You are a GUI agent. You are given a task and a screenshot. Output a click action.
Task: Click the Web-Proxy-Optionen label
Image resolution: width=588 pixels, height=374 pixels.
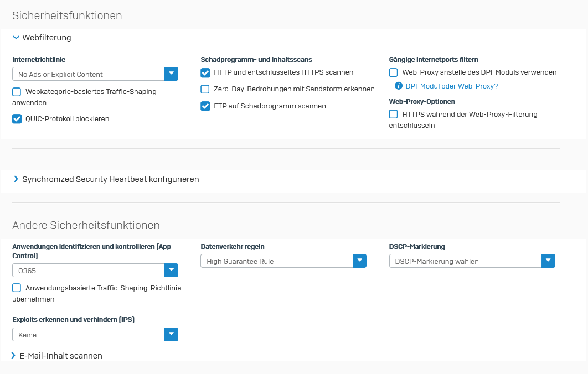click(x=422, y=102)
